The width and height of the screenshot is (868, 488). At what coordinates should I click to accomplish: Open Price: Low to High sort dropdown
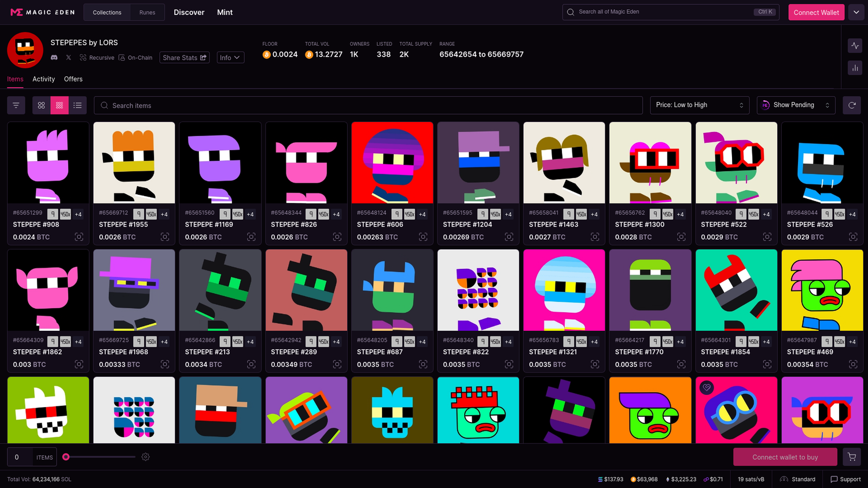700,105
